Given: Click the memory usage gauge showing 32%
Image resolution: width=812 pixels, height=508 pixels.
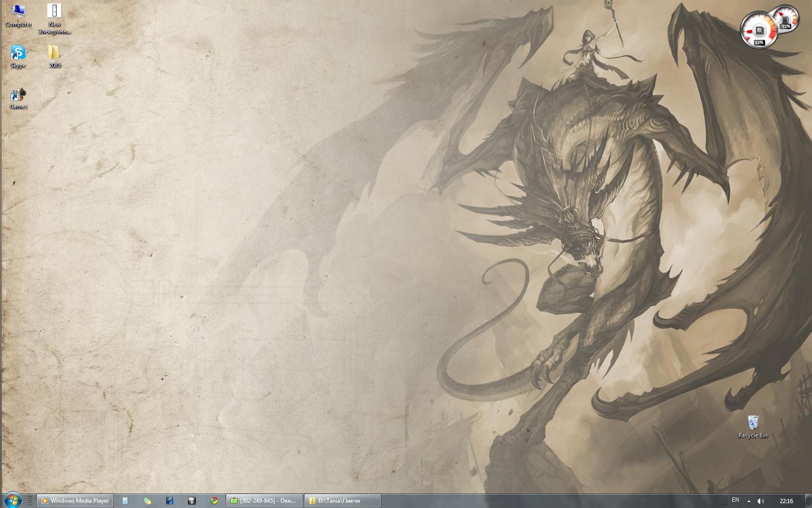Looking at the screenshot, I should pos(786,19).
